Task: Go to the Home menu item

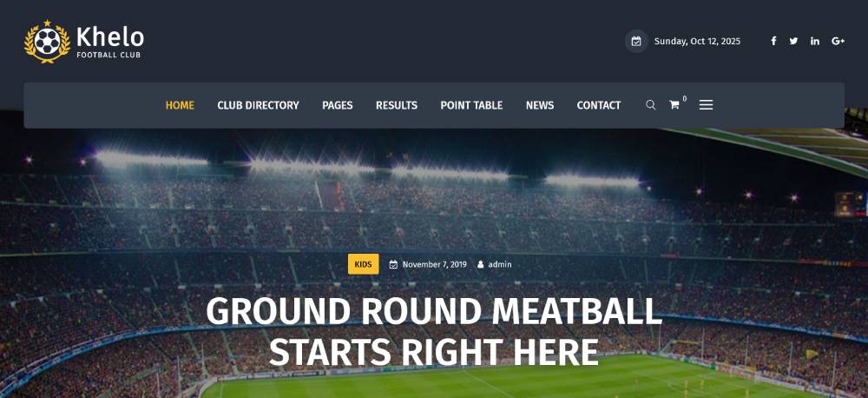Action: tap(180, 105)
